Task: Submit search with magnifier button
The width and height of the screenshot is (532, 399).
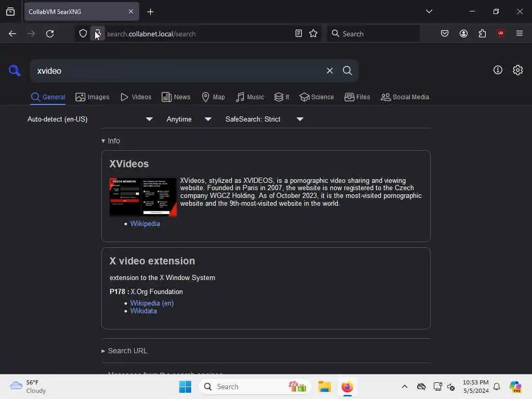Action: pos(347,71)
